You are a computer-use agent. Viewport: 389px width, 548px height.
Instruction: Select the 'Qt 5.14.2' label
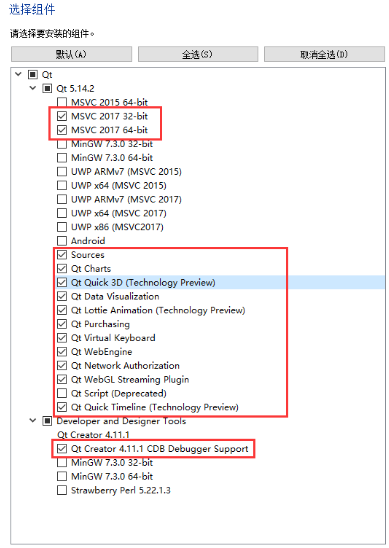75,88
